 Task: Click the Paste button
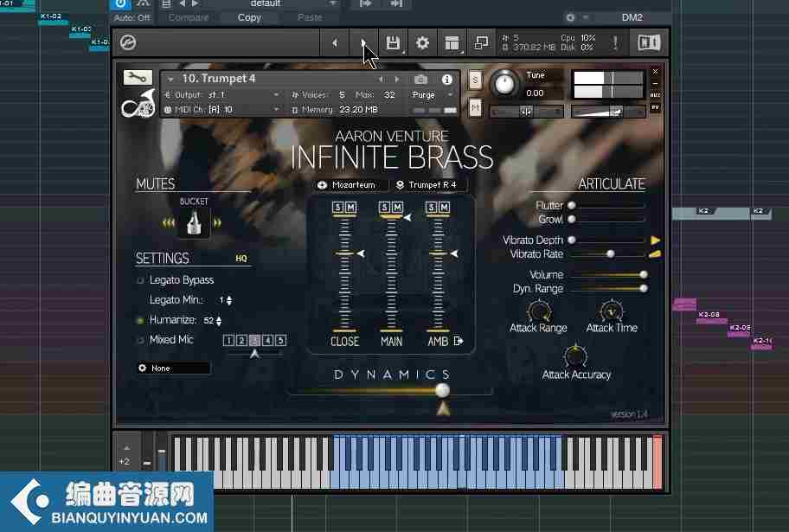click(310, 17)
